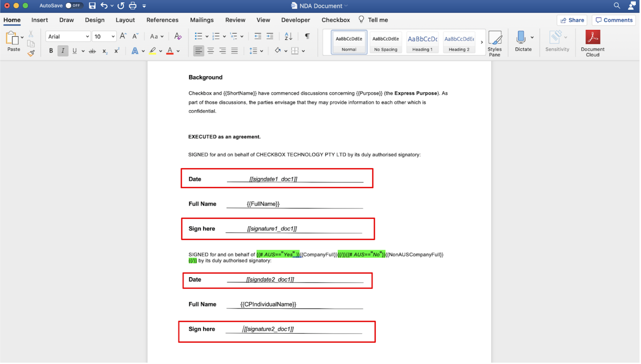Open the Borders dropdown arrow
641x364 pixels.
[x=303, y=51]
